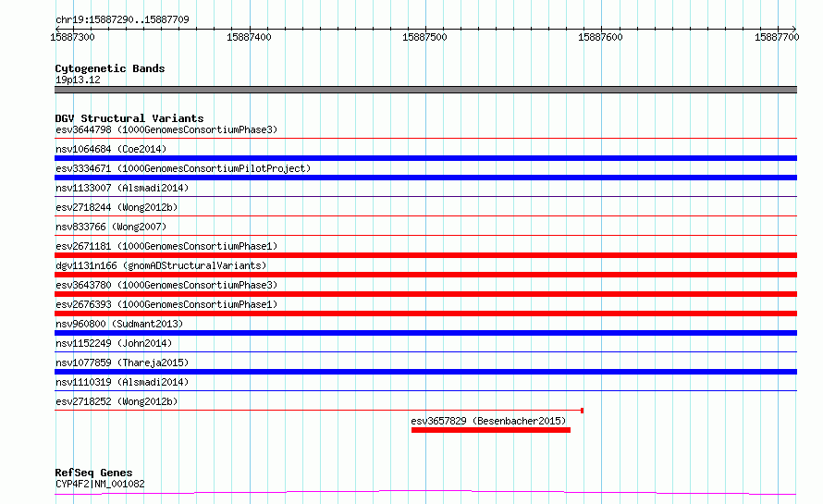Select nsv1110319 (Alsmadi2014) label

[x=122, y=382]
